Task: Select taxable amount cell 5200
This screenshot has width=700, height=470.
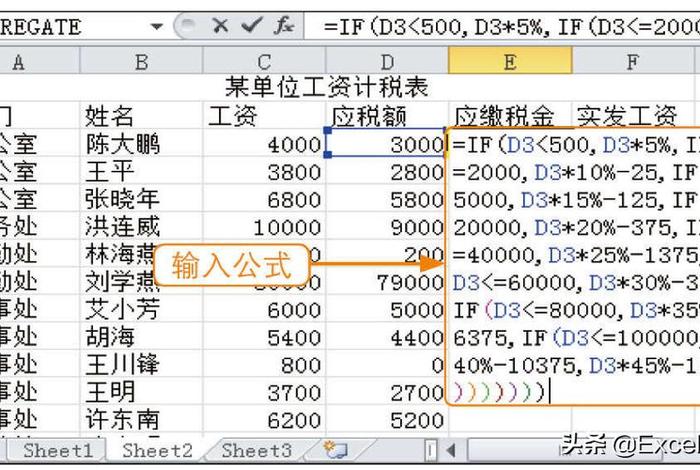Action: click(x=386, y=420)
